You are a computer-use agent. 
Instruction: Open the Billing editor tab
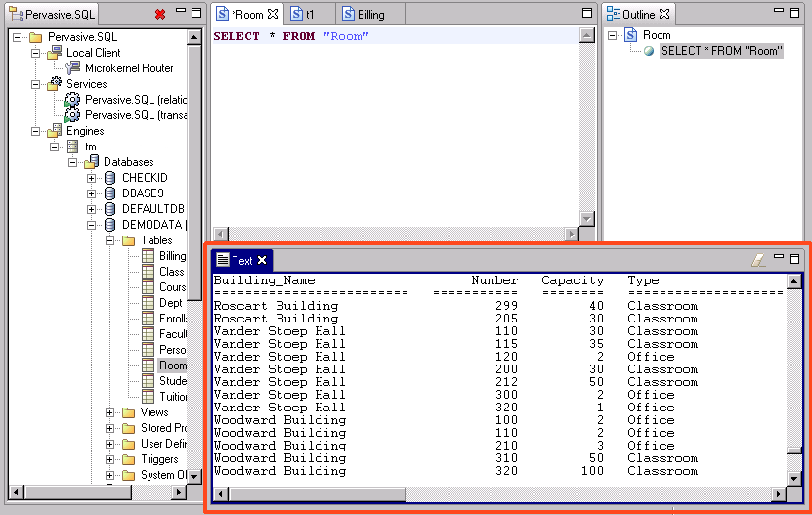[x=369, y=15]
